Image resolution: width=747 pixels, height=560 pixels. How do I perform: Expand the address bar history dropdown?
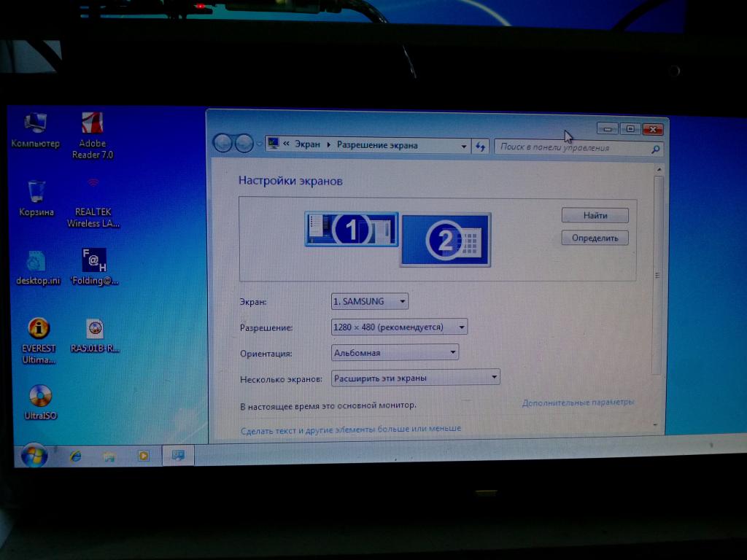click(x=463, y=146)
